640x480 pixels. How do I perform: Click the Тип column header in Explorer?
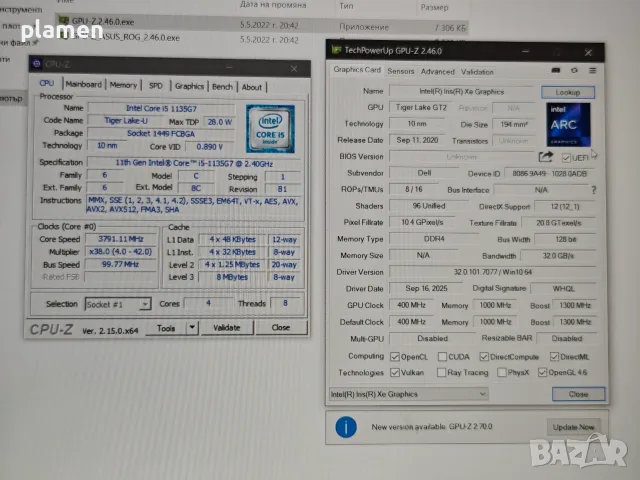[x=346, y=6]
